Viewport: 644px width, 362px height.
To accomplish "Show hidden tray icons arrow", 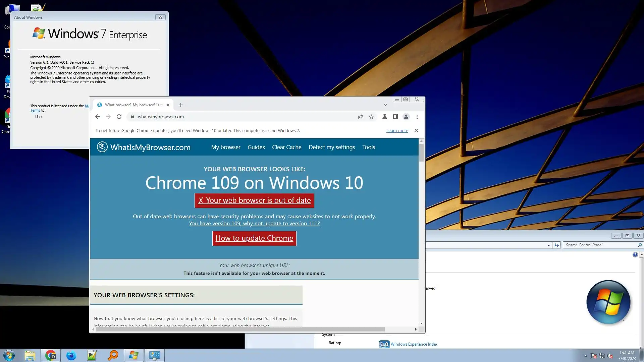I will coord(586,356).
